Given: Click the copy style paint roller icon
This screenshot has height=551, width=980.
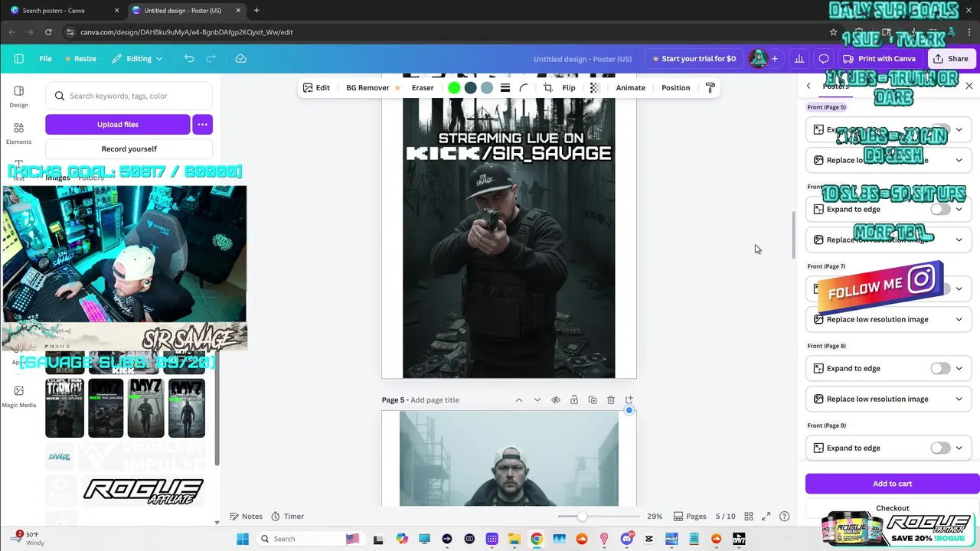Looking at the screenshot, I should (710, 88).
